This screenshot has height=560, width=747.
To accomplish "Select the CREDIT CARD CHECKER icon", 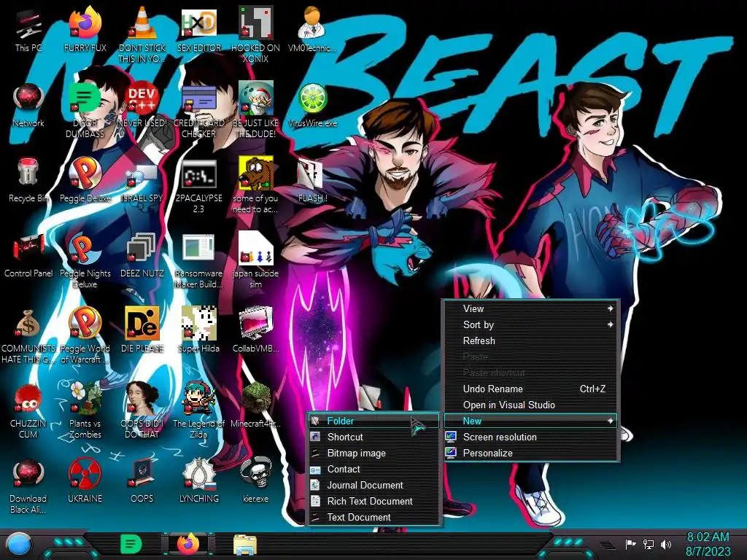I will (199, 111).
